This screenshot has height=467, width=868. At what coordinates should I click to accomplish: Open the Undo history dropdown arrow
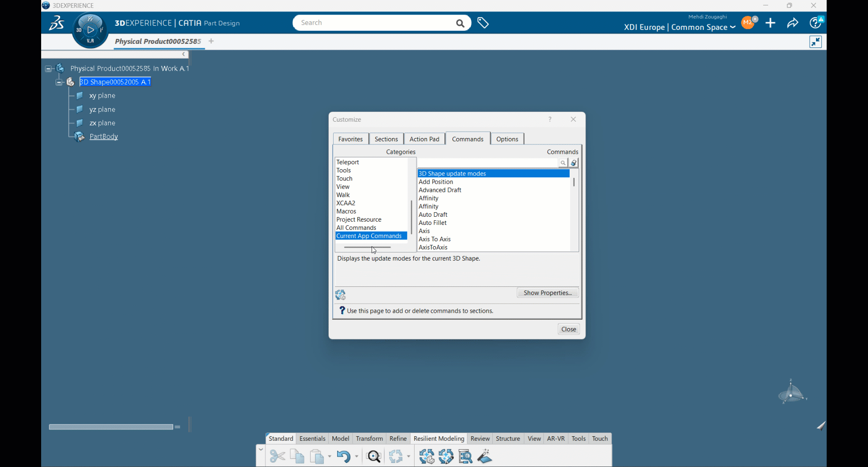click(357, 457)
